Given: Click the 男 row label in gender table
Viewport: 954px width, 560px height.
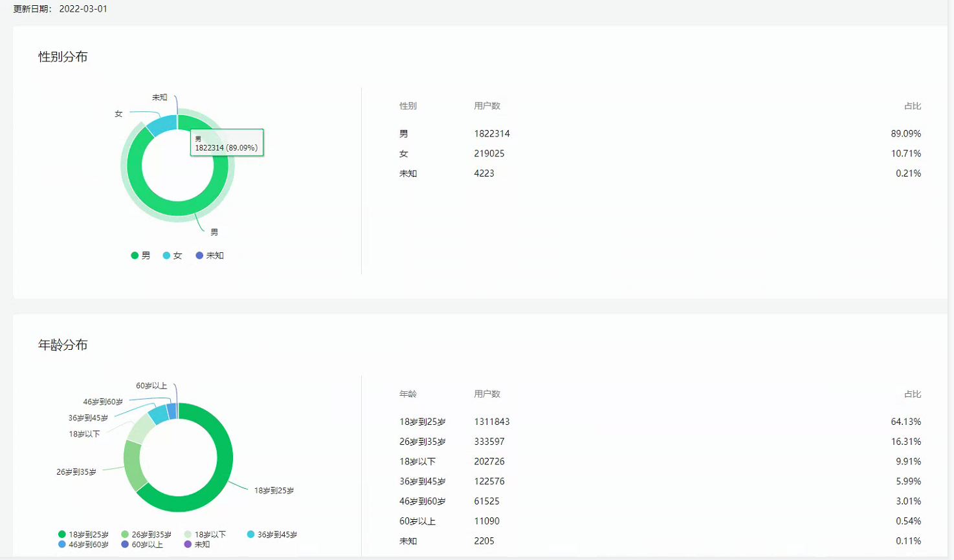Looking at the screenshot, I should (x=404, y=134).
